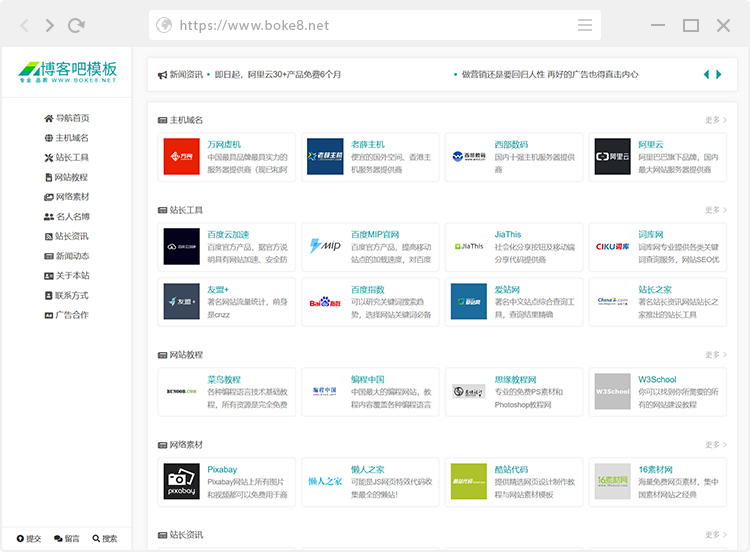Image resolution: width=750 pixels, height=552 pixels.
Task: Open news item 做营销还是要回归人性
Action: click(x=550, y=75)
